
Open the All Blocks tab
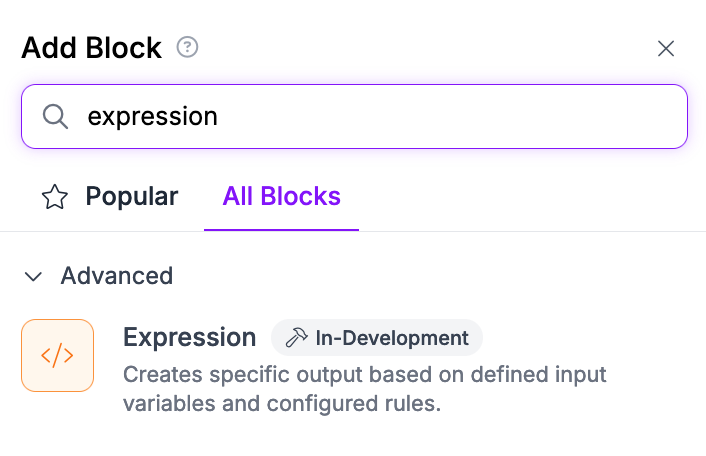point(281,196)
